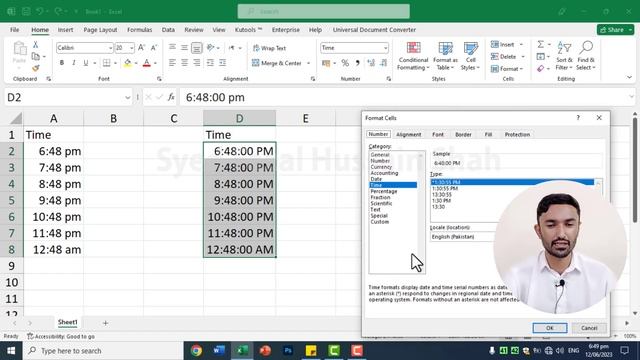Open Protection tab in Format Cells
This screenshot has width=640, height=360.
tap(517, 134)
